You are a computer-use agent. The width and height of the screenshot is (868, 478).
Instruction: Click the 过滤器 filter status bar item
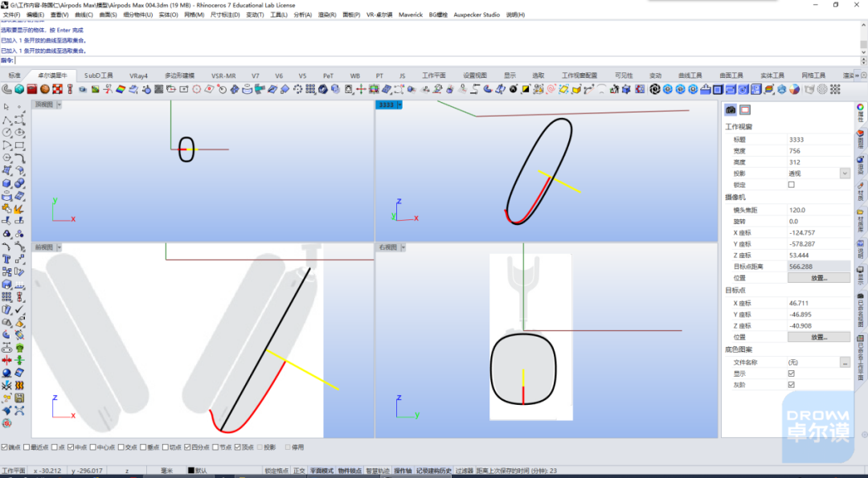tap(464, 471)
